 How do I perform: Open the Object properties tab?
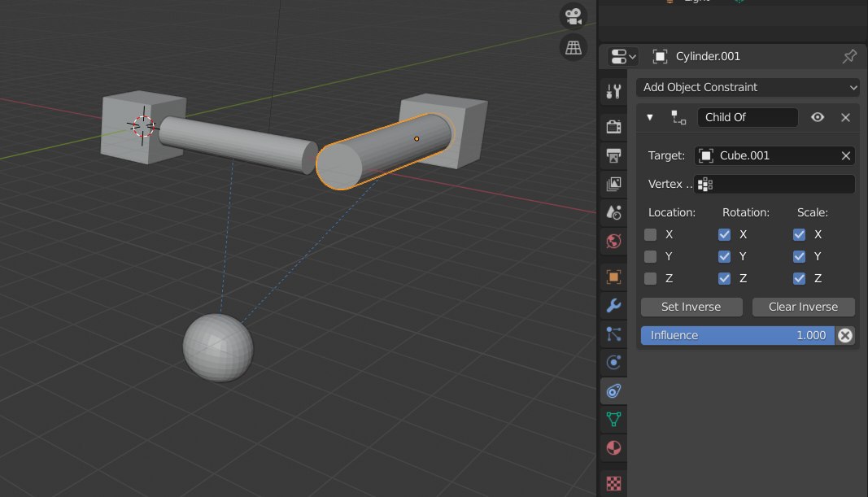pyautogui.click(x=613, y=277)
